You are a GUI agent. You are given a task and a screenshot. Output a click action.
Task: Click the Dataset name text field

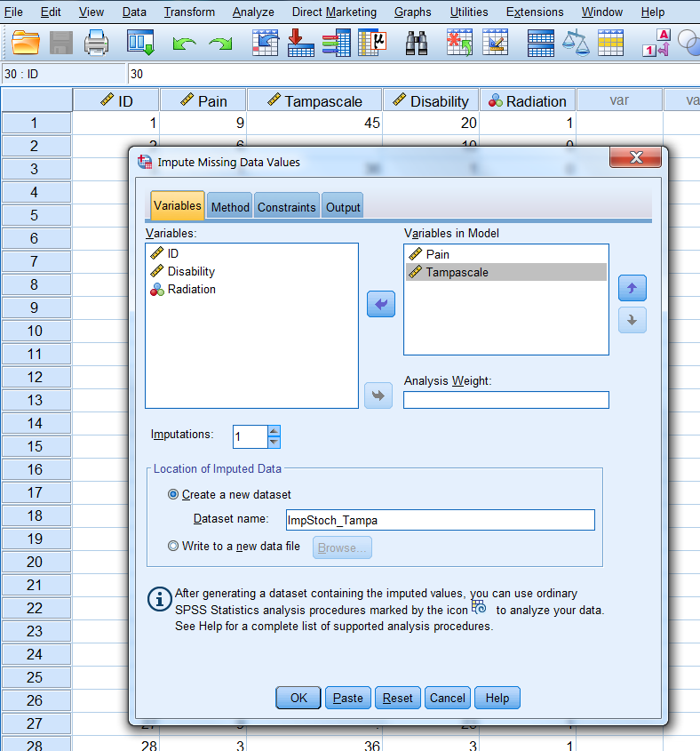tap(440, 520)
